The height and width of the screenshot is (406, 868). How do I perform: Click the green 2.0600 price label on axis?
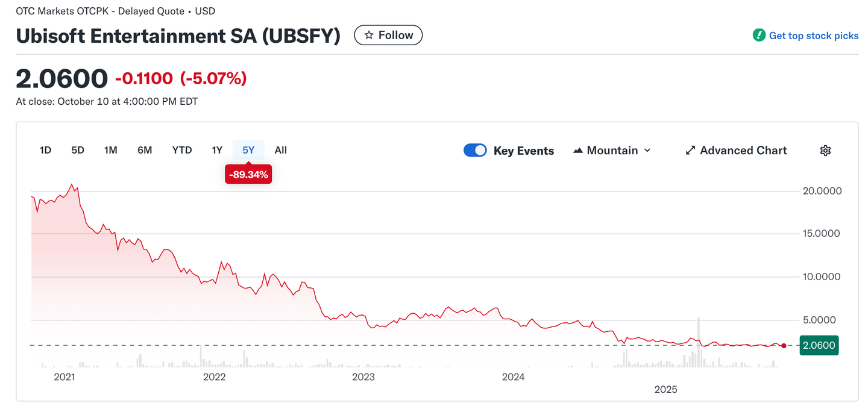(x=819, y=346)
